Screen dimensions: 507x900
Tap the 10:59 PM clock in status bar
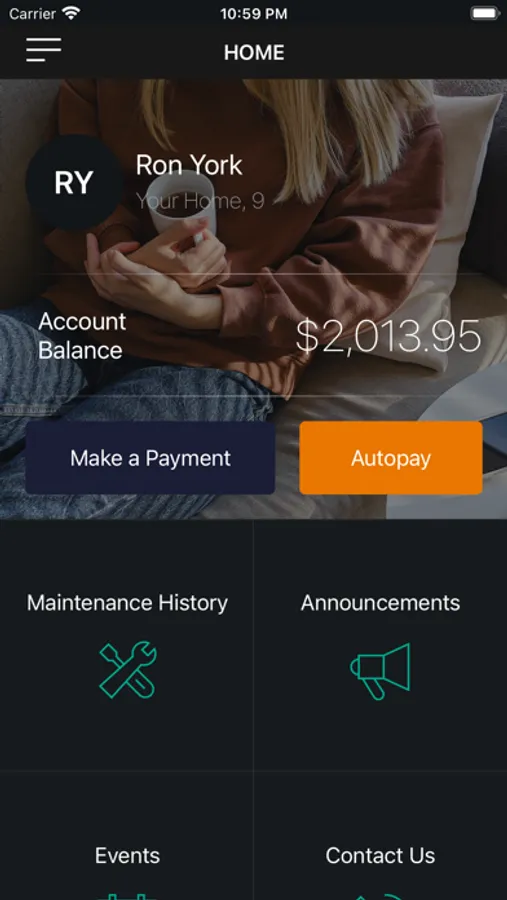click(x=254, y=14)
